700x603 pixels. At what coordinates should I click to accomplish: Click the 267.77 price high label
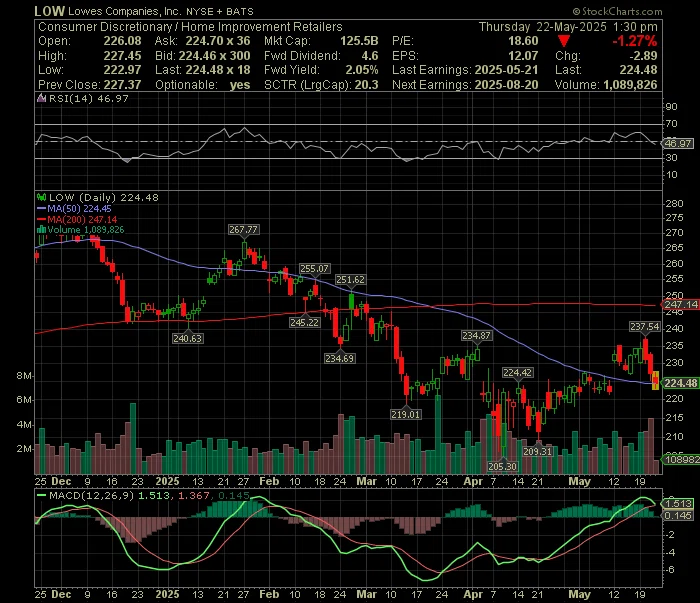pos(243,229)
